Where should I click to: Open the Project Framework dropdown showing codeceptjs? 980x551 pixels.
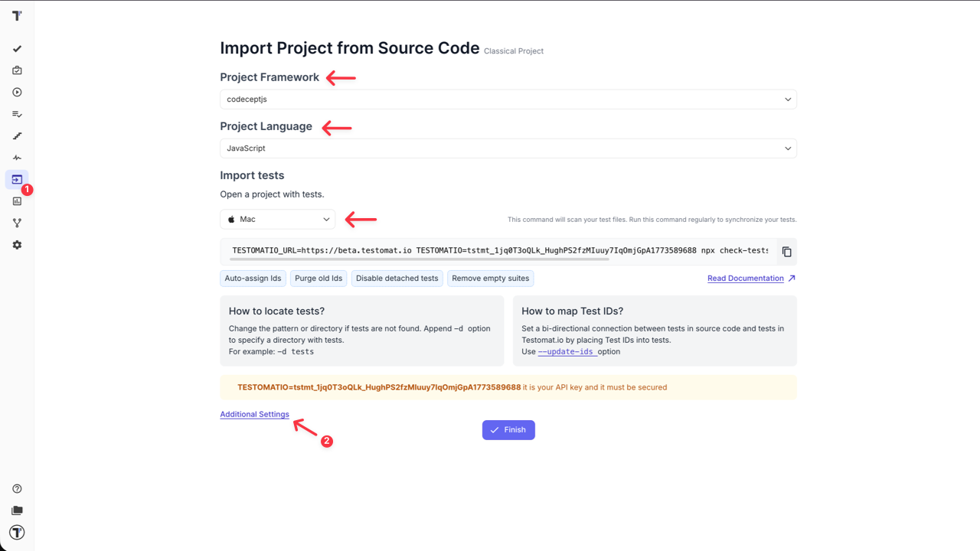tap(508, 99)
